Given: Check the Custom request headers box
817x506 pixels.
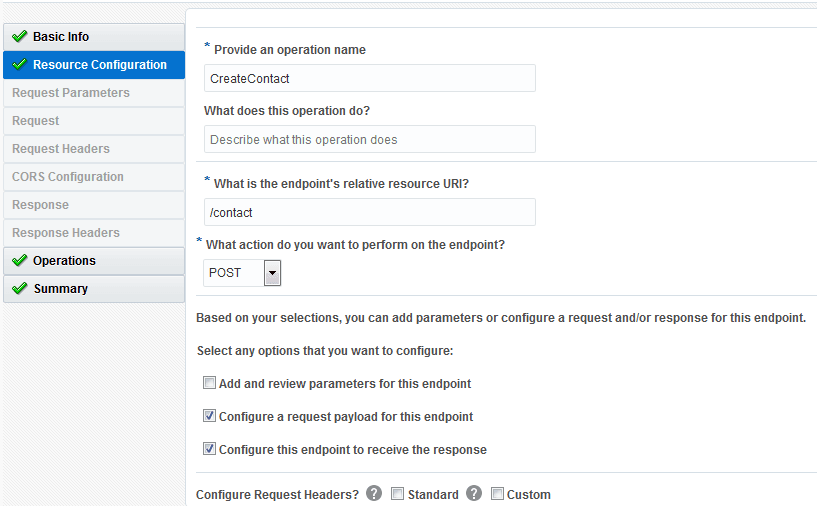Looking at the screenshot, I should [x=497, y=494].
